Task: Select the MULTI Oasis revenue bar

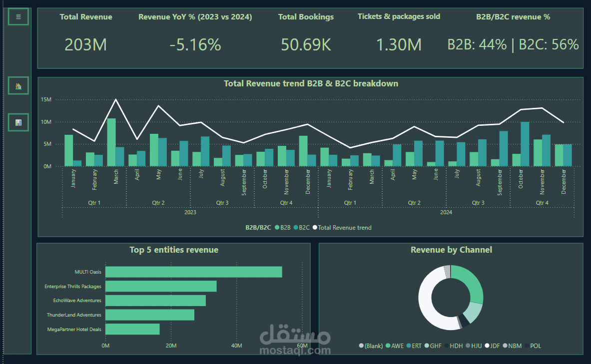Action: coord(194,272)
